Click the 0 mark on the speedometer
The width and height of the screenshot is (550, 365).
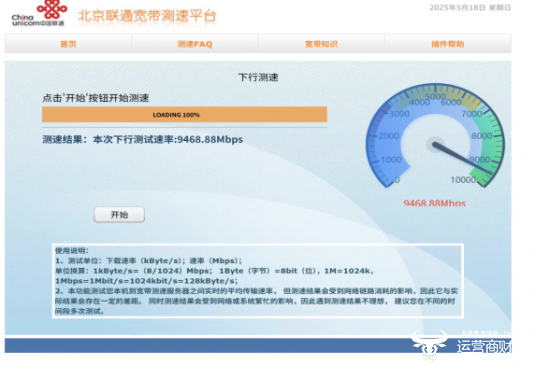[x=397, y=180]
